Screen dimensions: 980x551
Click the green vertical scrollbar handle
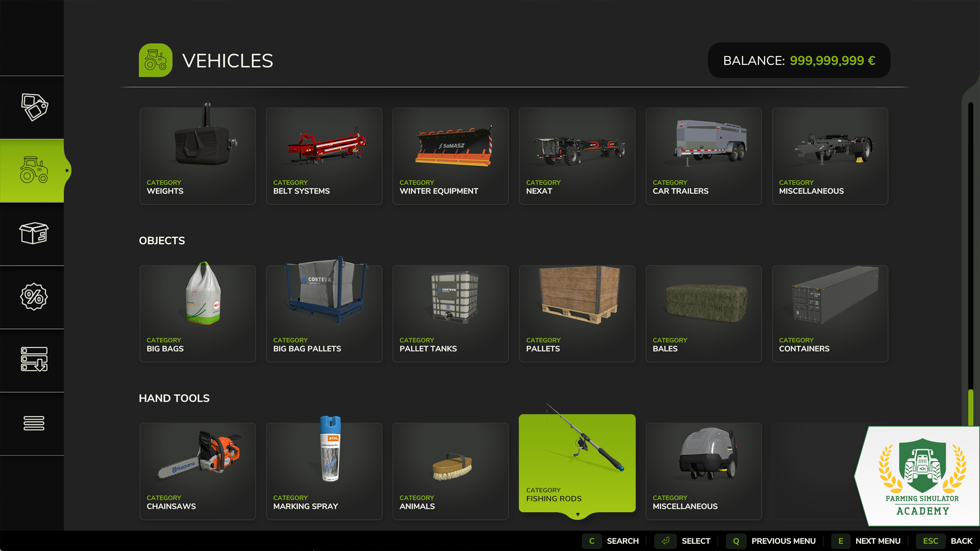point(970,408)
